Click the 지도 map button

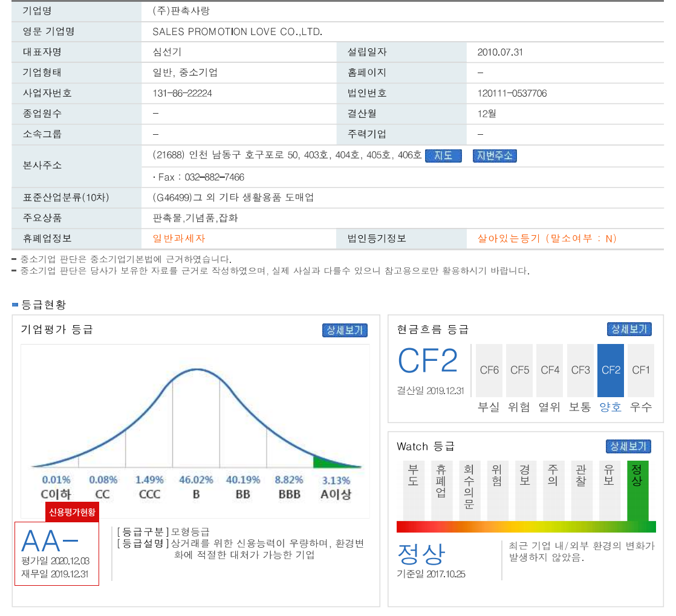(443, 156)
